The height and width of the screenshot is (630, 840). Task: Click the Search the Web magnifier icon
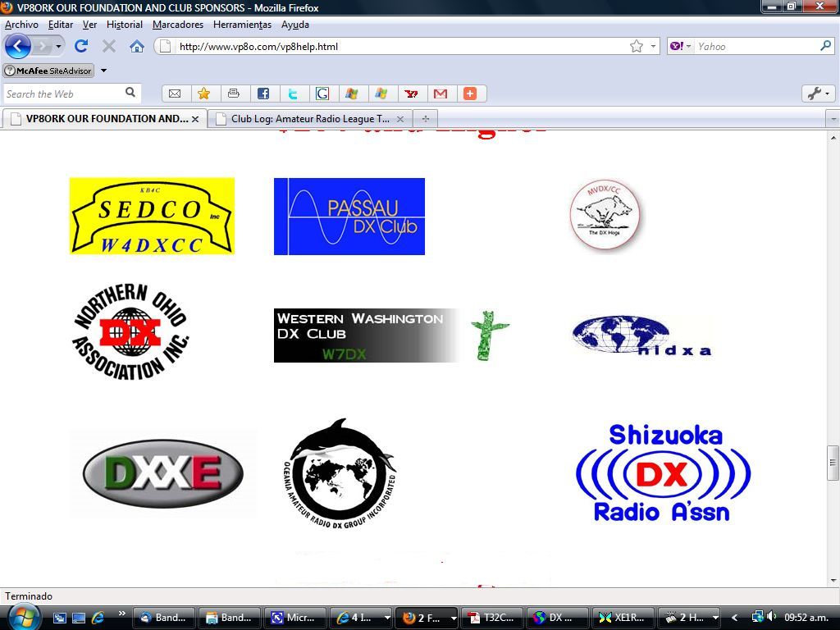130,93
